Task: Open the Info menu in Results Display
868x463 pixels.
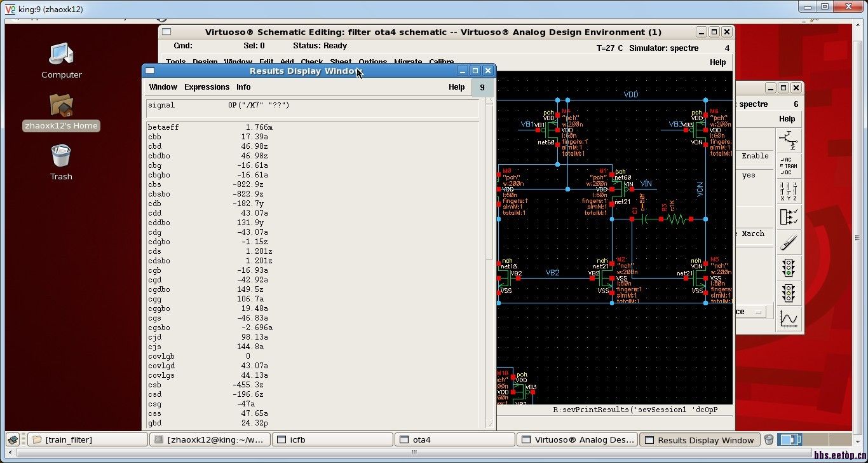Action: (x=243, y=87)
